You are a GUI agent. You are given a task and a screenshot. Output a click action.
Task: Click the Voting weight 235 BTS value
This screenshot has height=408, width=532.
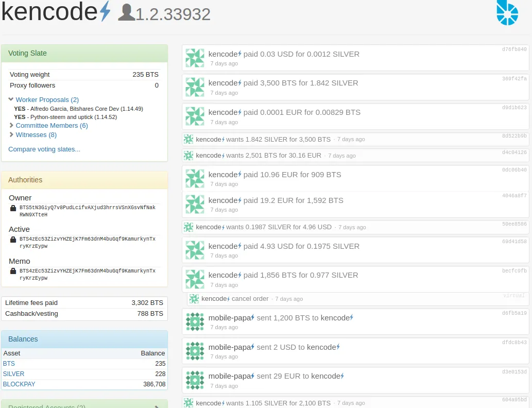(x=145, y=75)
